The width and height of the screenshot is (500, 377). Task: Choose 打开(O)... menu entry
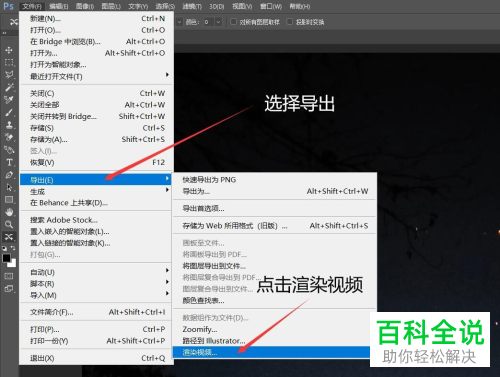(97, 30)
